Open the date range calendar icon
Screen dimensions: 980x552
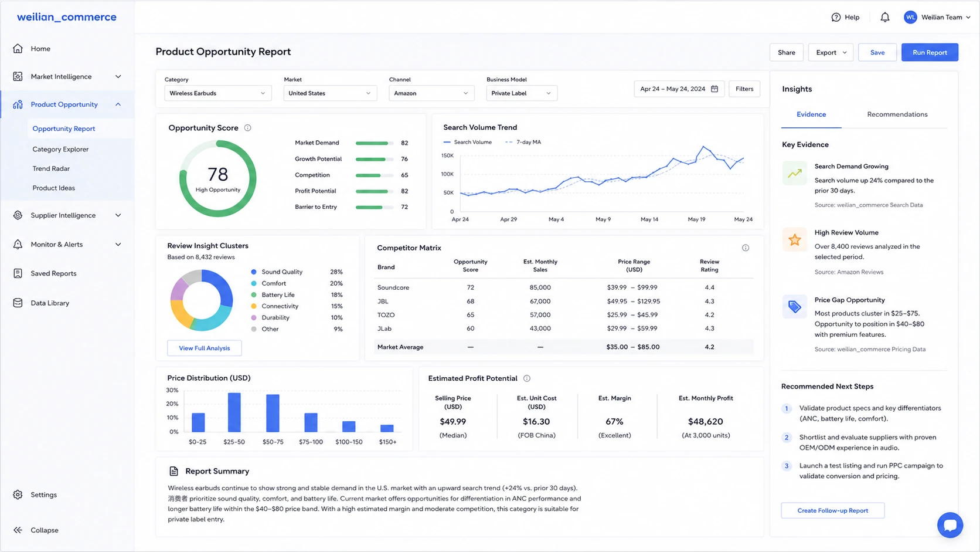(714, 89)
